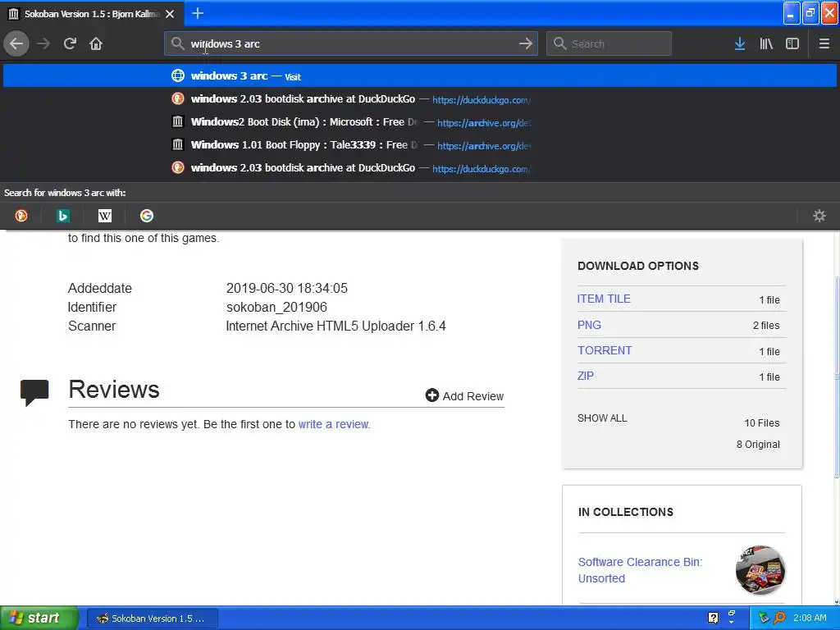Open the Library bookshelf icon
The width and height of the screenshot is (840, 630).
766,43
